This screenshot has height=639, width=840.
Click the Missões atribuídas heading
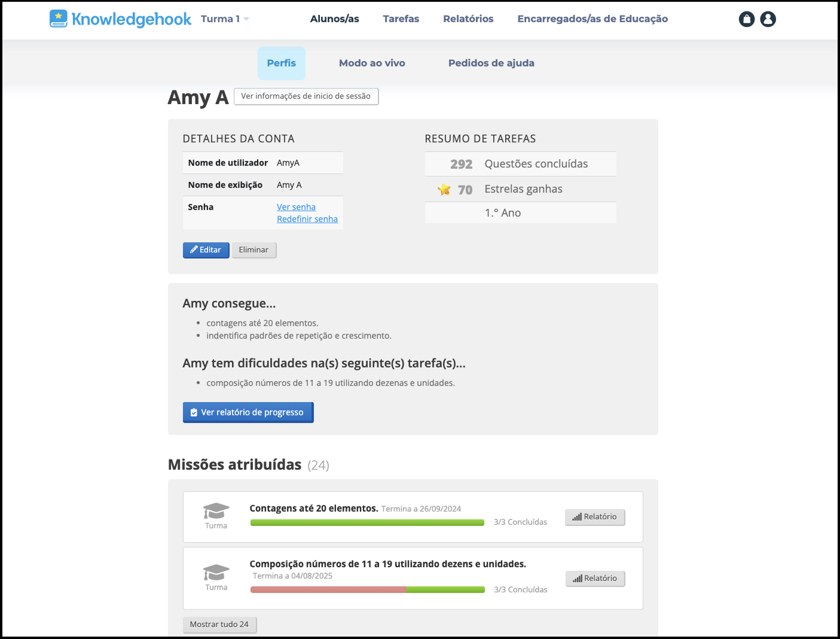(x=235, y=465)
